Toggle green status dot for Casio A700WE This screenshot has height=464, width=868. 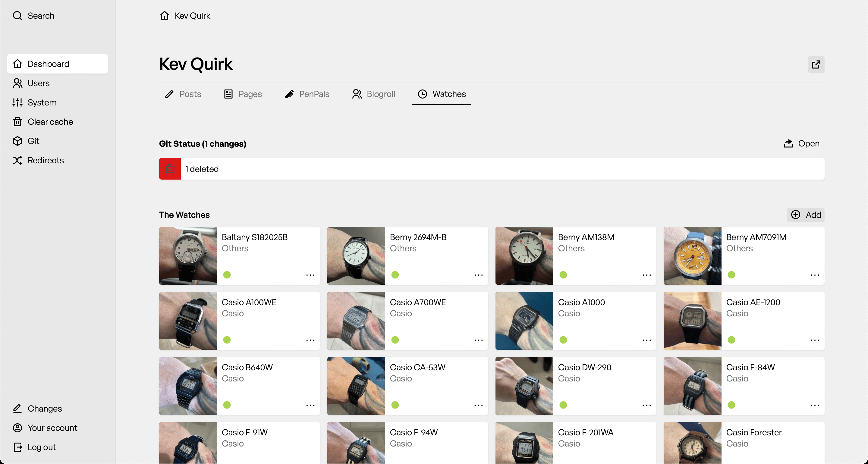[395, 340]
